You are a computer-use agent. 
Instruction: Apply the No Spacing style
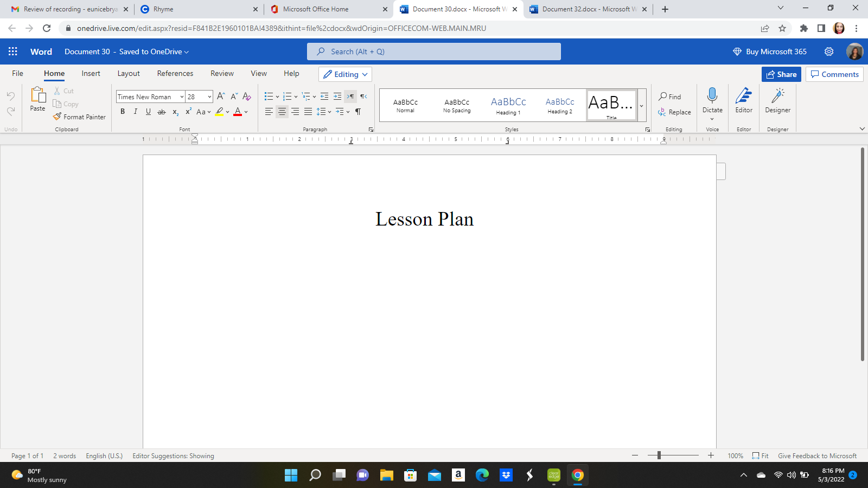click(x=457, y=105)
